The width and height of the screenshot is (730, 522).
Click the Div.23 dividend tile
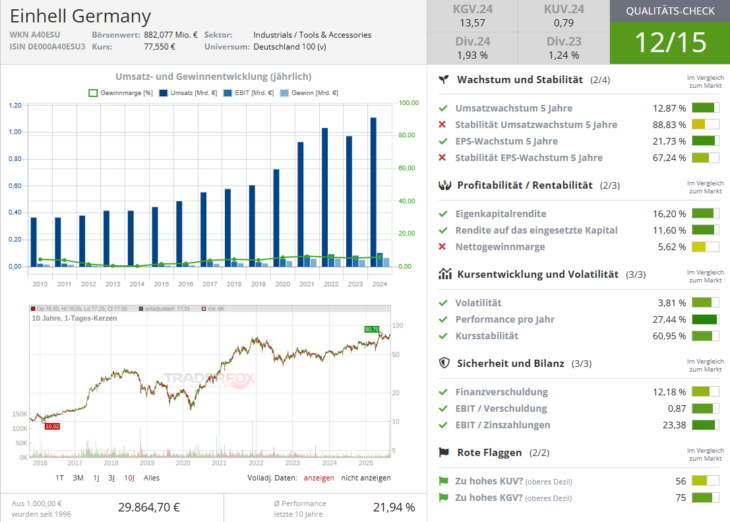[564, 48]
